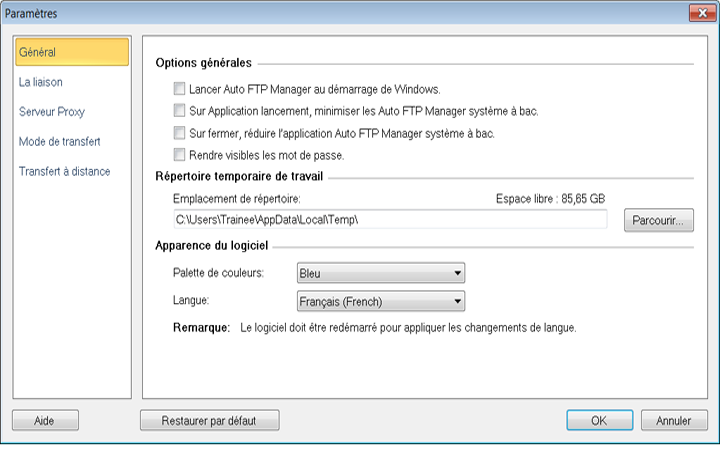This screenshot has width=720, height=450.
Task: Click the Espace libre free space label
Action: tap(551, 199)
